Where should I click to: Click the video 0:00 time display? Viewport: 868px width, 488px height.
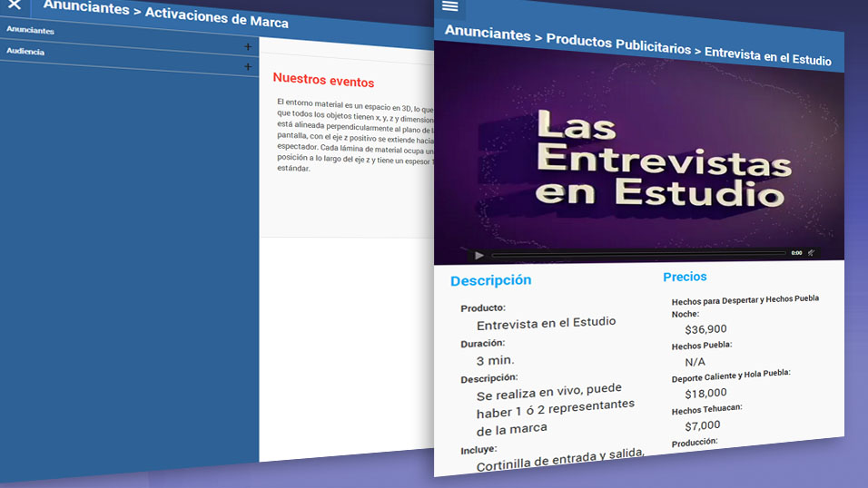coord(796,253)
